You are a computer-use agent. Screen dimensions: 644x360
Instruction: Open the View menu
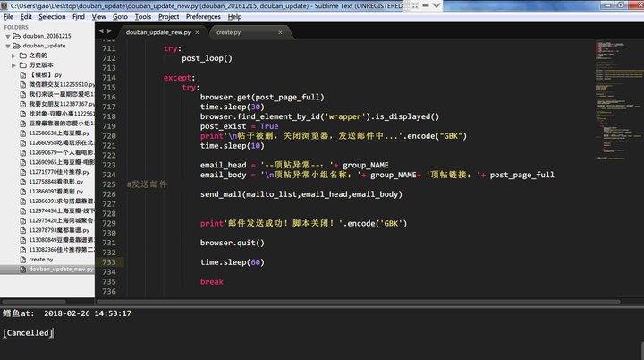tap(98, 17)
